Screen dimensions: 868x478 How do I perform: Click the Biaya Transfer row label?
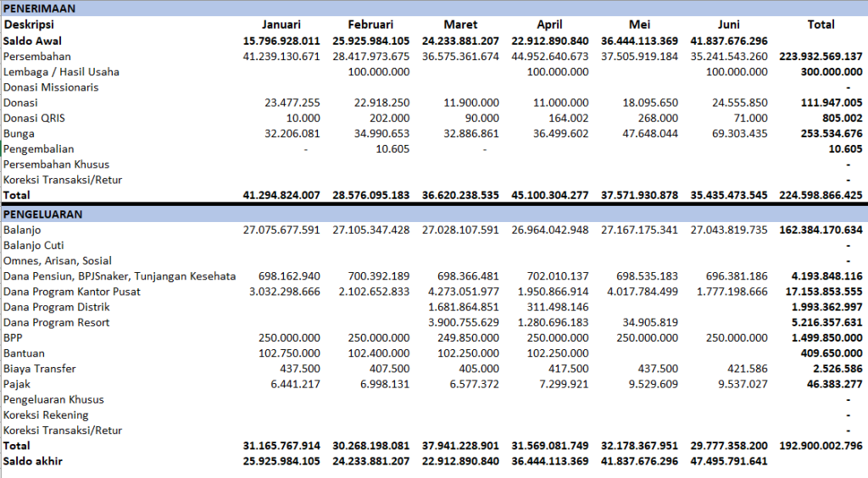[x=39, y=369]
